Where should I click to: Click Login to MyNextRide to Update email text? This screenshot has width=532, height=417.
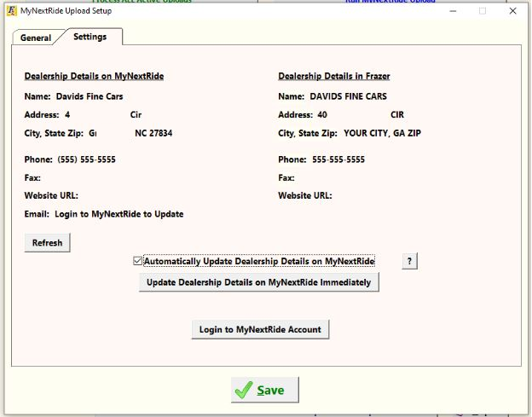pos(119,214)
